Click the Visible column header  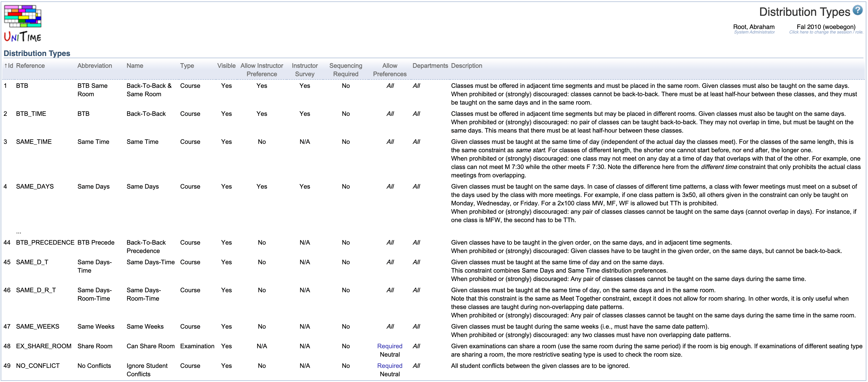226,66
